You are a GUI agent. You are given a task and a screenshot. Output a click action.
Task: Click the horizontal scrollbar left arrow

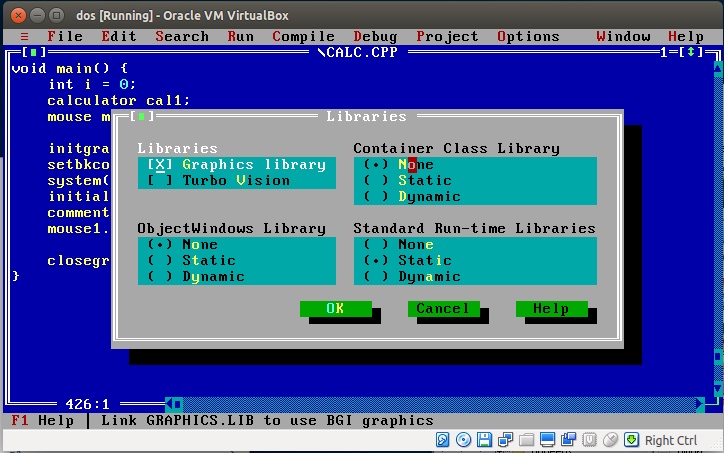(169, 404)
